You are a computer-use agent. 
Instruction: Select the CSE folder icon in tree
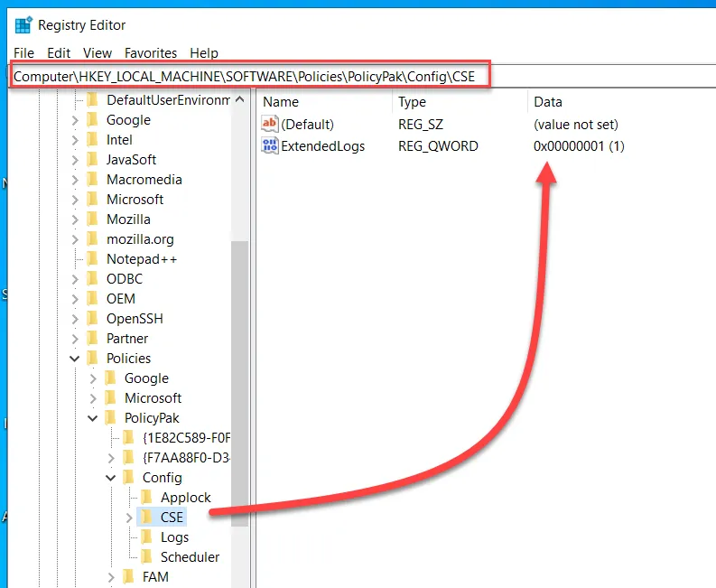[146, 518]
